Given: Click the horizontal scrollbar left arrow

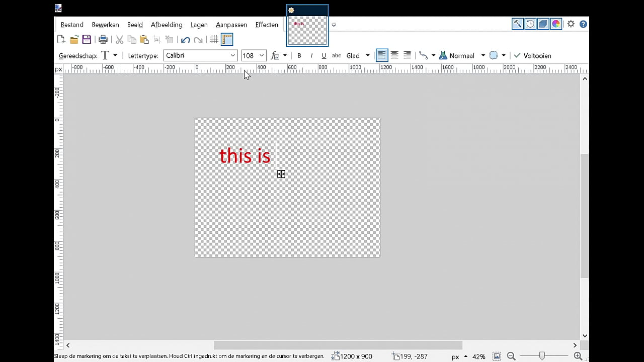Looking at the screenshot, I should [x=68, y=345].
